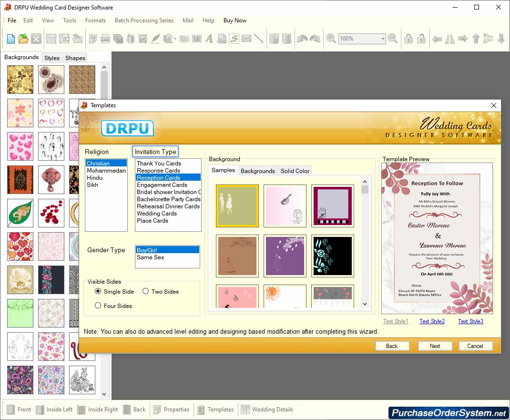The width and height of the screenshot is (510, 420).
Task: Switch to the Solid Color tab
Action: point(295,171)
